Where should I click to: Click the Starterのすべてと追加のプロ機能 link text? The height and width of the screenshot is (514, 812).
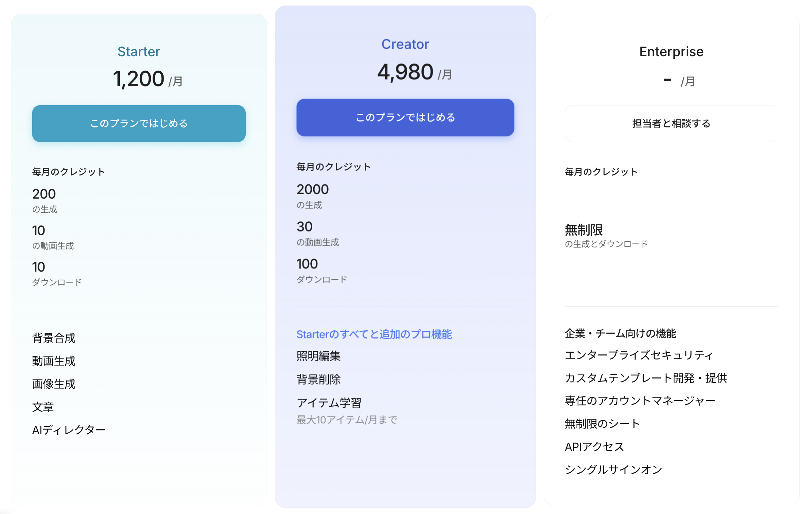coord(374,334)
